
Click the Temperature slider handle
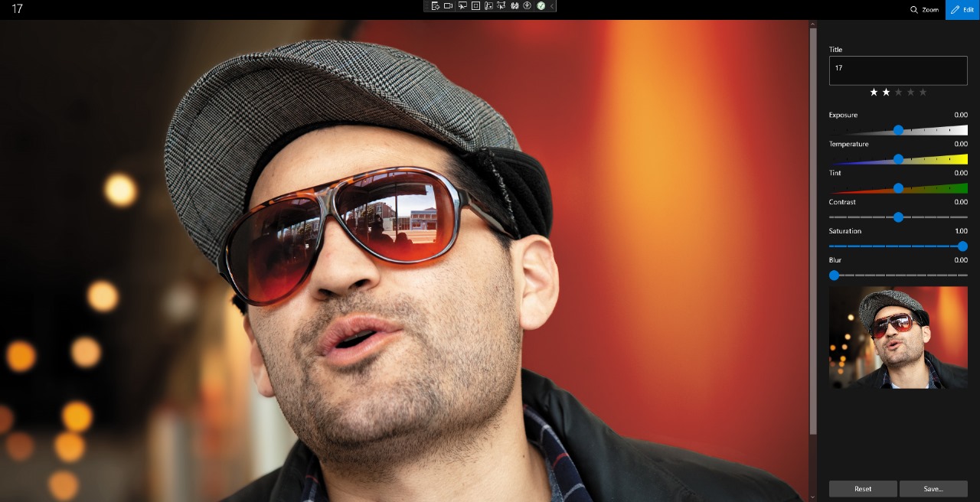[898, 159]
